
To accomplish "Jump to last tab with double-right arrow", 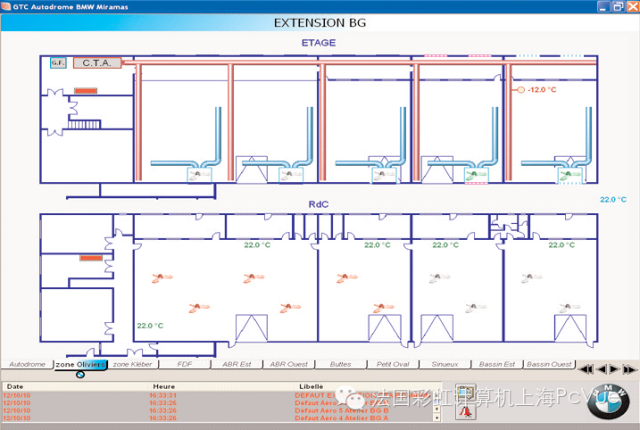I will [x=629, y=369].
